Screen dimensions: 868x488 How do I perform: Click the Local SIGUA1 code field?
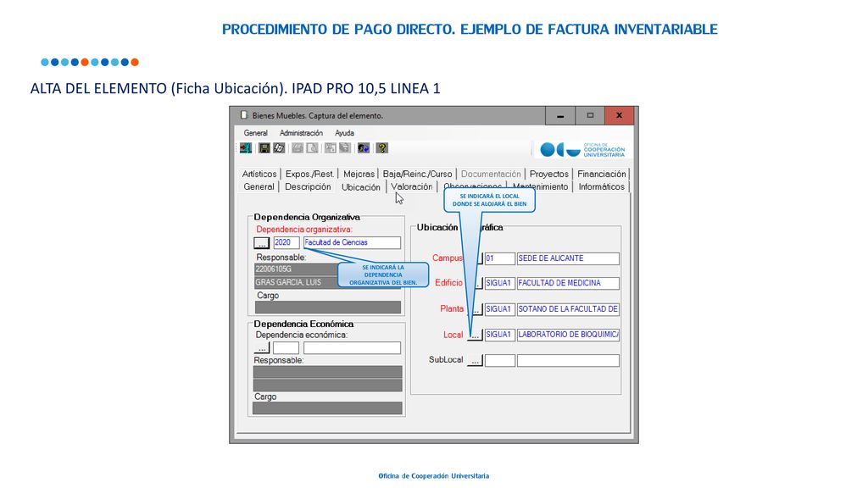click(500, 335)
